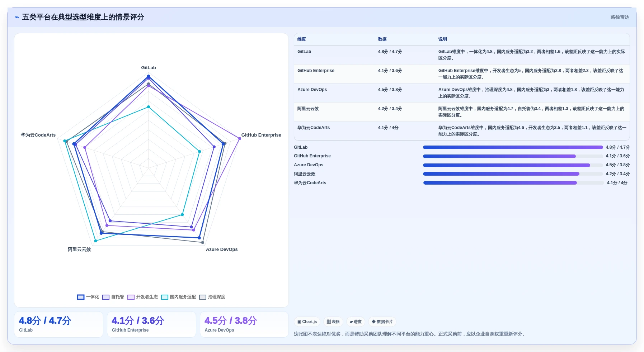Click the 4.1分 / 4分 table value
The height and width of the screenshot is (352, 644).
(x=388, y=128)
